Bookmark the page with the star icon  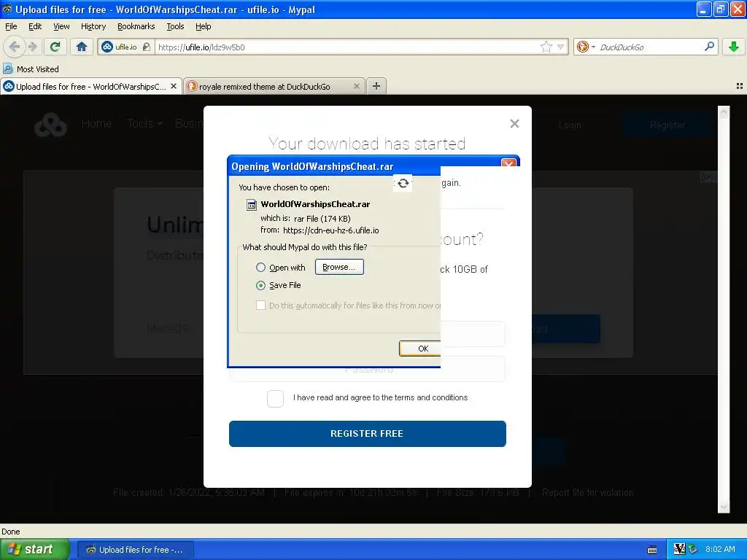coord(546,47)
